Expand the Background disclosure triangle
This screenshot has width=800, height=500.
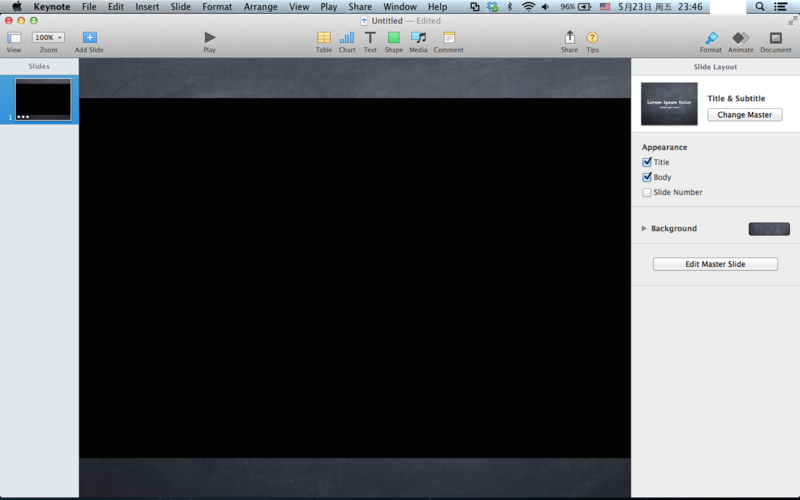pos(644,229)
